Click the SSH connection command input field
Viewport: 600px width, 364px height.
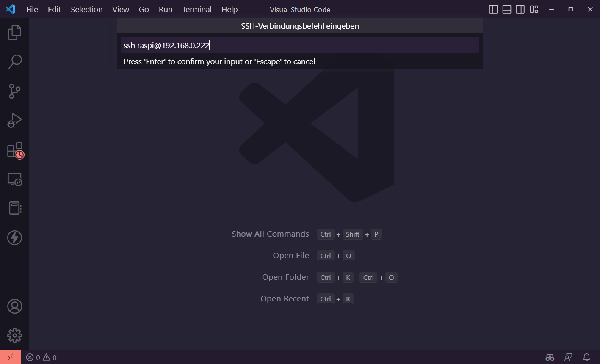[300, 45]
